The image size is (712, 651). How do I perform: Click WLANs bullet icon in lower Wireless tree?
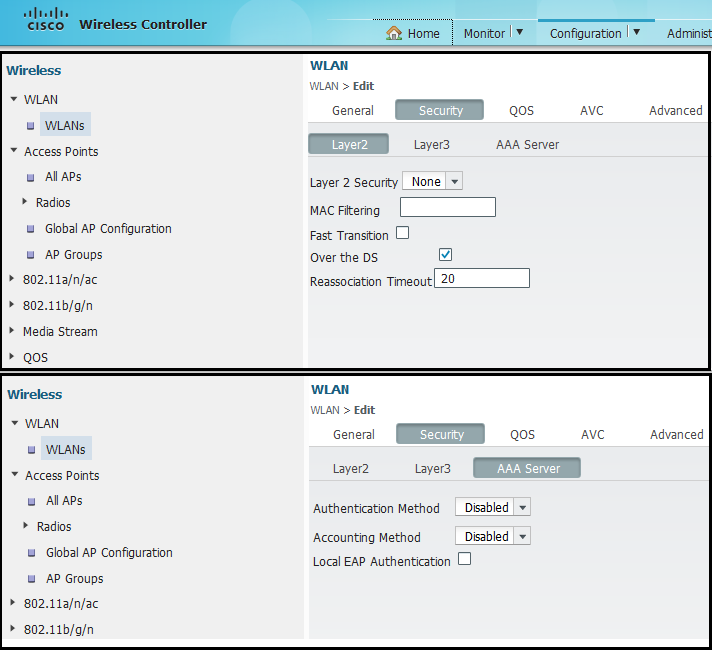click(32, 449)
